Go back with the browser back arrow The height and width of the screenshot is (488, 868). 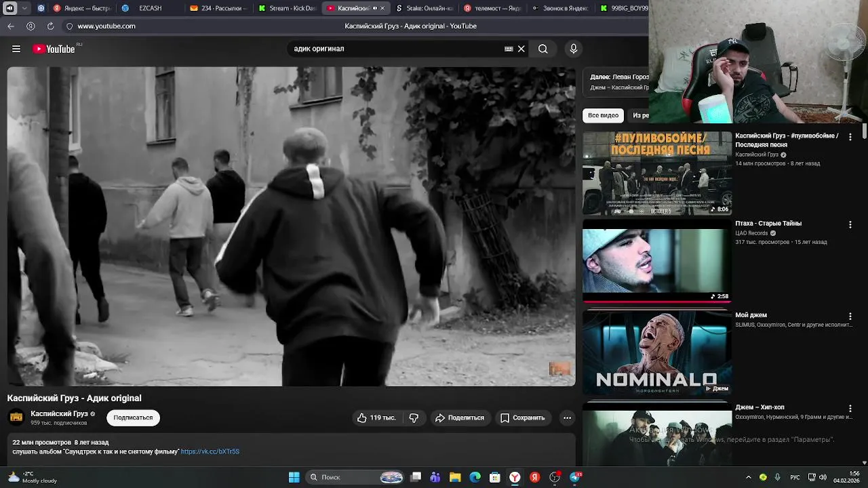(11, 26)
